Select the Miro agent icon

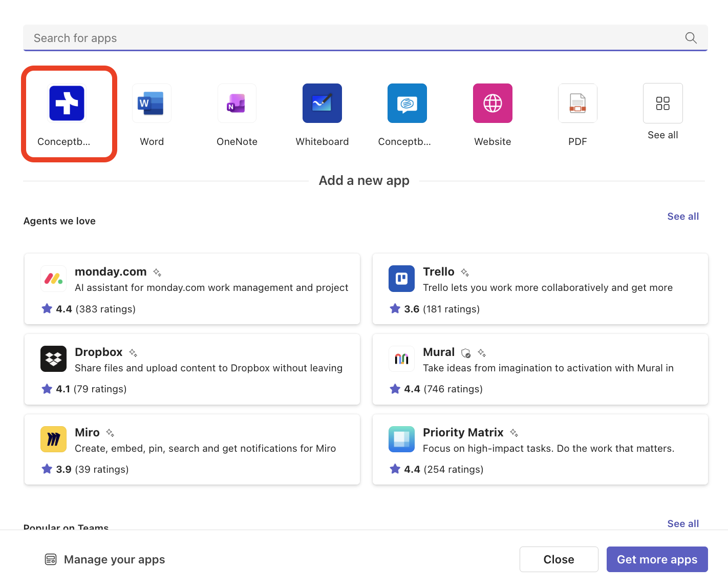(x=53, y=439)
